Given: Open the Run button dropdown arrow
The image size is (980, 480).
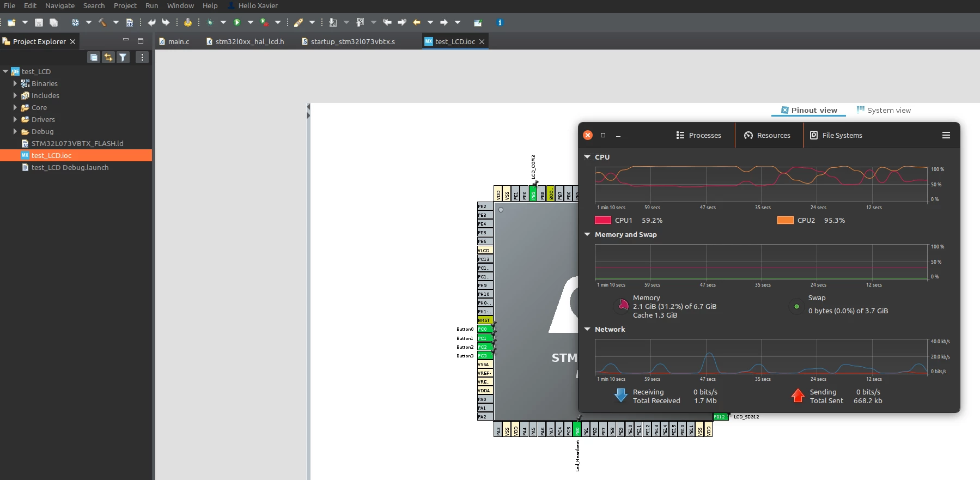Looking at the screenshot, I should coord(251,22).
